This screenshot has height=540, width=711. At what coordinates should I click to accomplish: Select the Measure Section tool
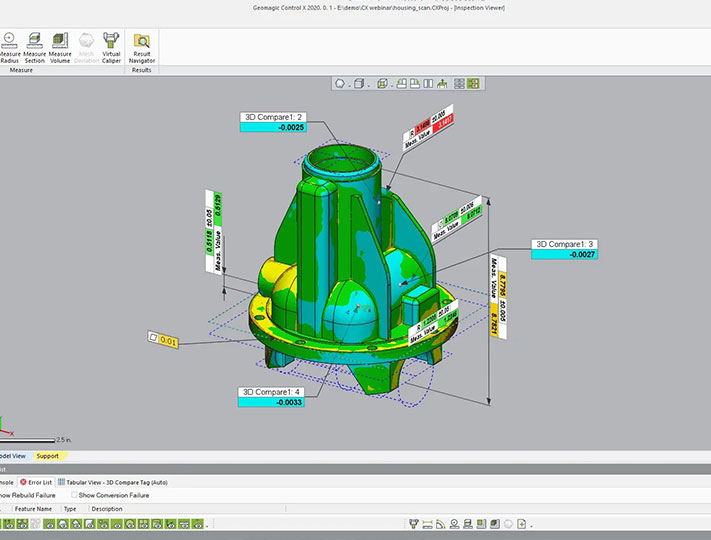tap(34, 47)
